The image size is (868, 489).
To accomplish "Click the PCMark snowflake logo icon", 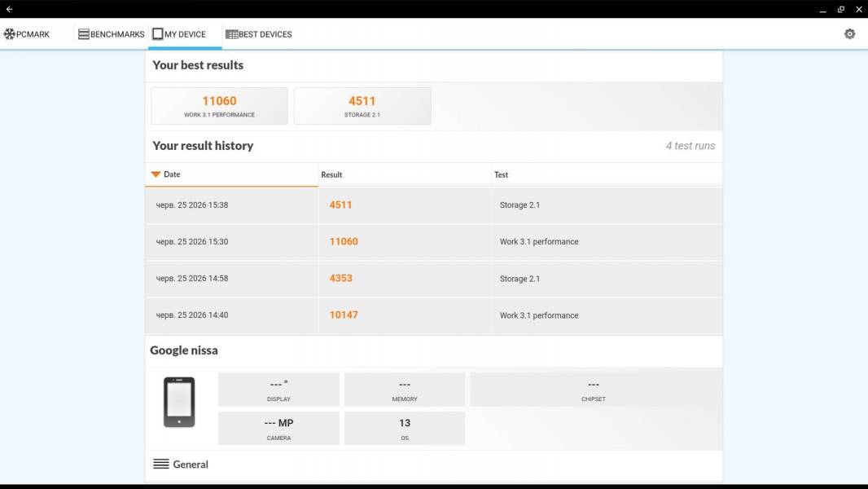I will (10, 33).
